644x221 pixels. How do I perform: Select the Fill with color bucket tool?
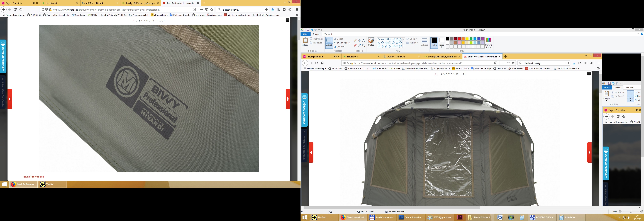[x=359, y=40]
